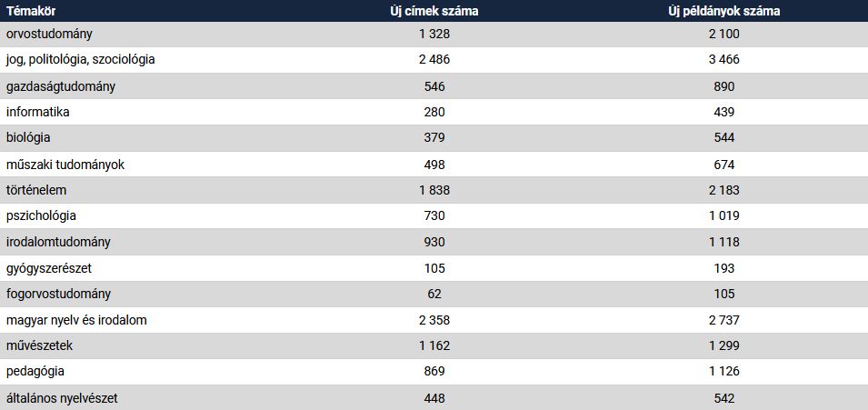Select the gazdaságtudomány topic cell
Image resolution: width=868 pixels, height=410 pixels.
tap(61, 85)
